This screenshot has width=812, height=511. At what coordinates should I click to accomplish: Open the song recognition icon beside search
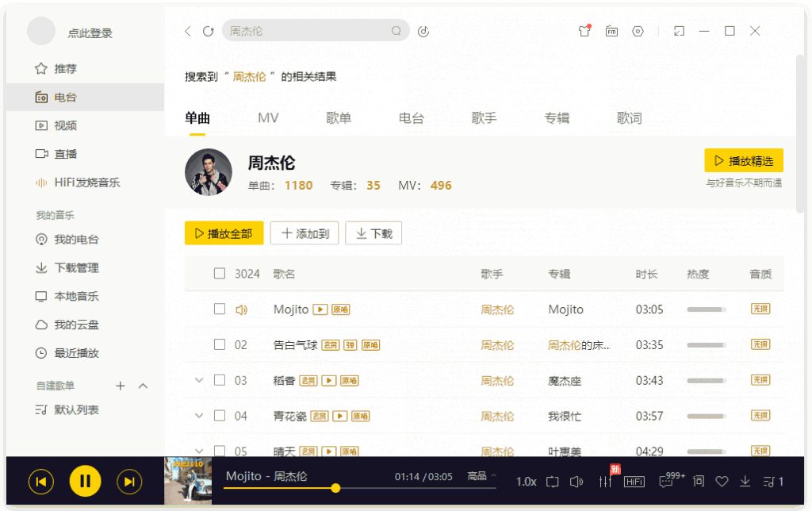point(423,31)
